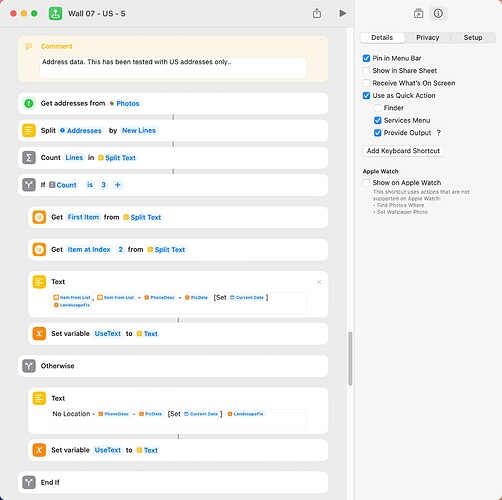Switch to the Privacy tab
This screenshot has height=500, width=502.
click(427, 38)
